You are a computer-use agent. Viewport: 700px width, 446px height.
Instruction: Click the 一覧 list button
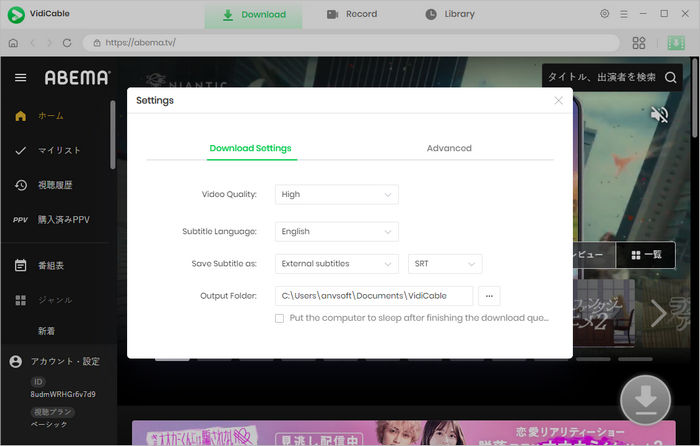pyautogui.click(x=646, y=255)
